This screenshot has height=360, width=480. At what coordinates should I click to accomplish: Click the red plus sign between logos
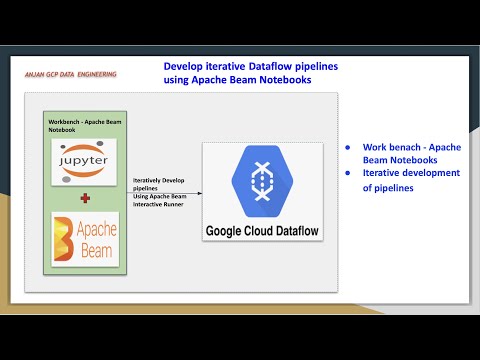[x=85, y=198]
